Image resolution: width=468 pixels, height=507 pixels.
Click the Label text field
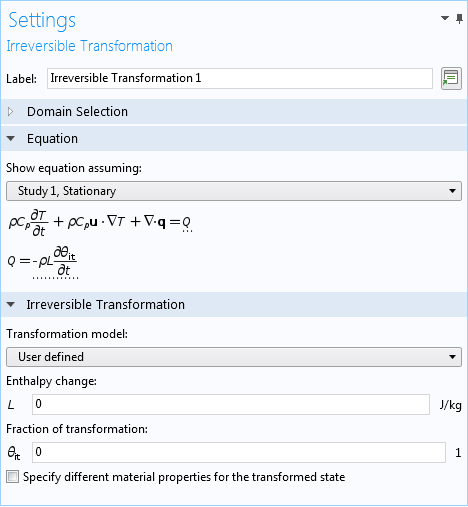[x=240, y=79]
